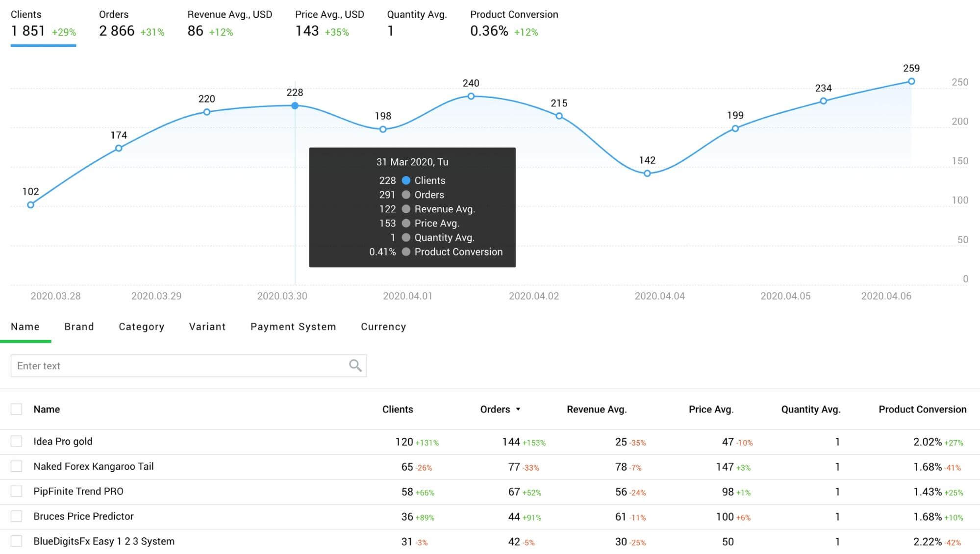Image resolution: width=980 pixels, height=554 pixels.
Task: Open the Bruces Price Predictor row
Action: [83, 516]
